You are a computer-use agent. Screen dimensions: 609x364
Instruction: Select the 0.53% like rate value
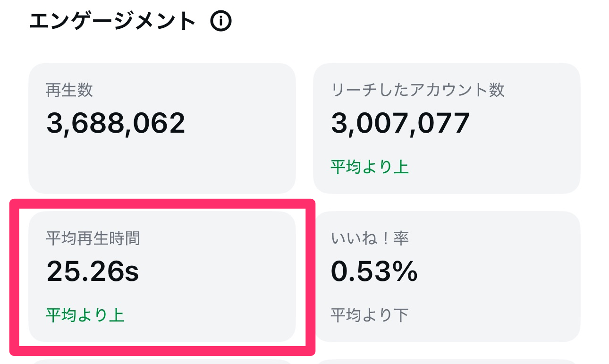point(374,271)
